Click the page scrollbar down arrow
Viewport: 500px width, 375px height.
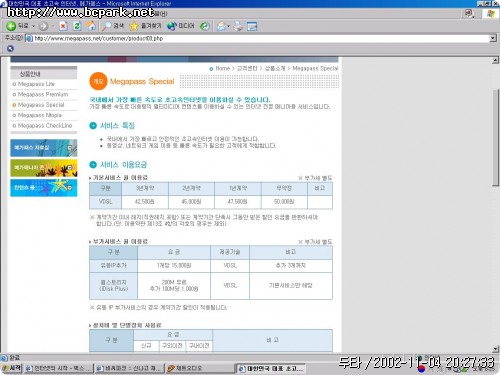pyautogui.click(x=495, y=349)
